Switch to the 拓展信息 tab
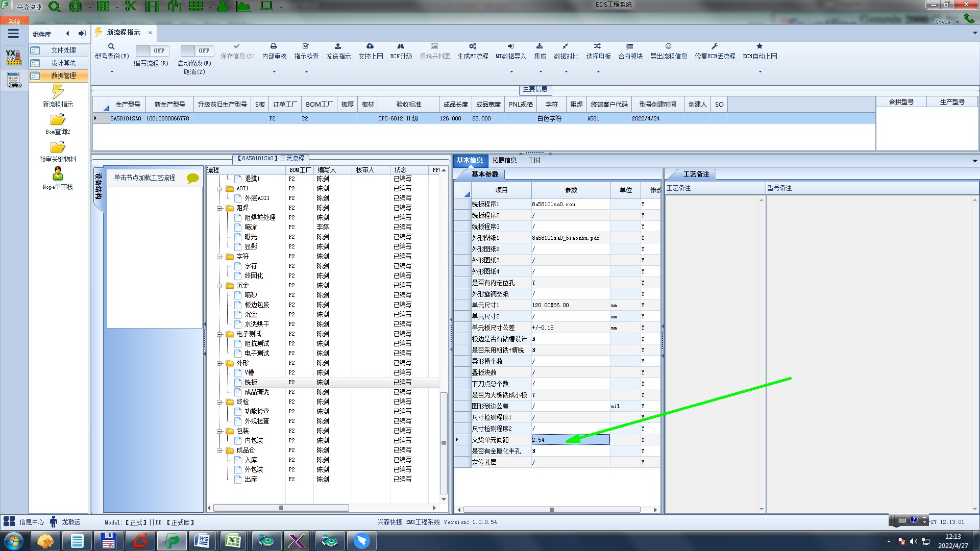Screen dimensions: 980x551 pos(504,160)
